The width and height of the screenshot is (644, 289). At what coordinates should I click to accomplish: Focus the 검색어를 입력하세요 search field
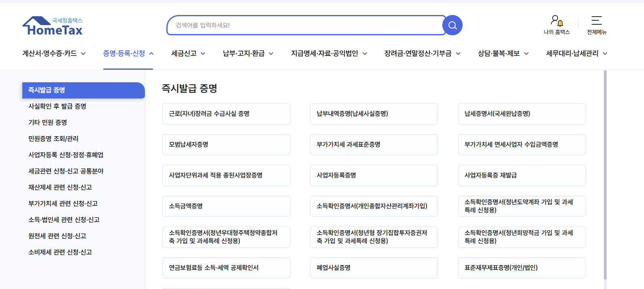(306, 25)
